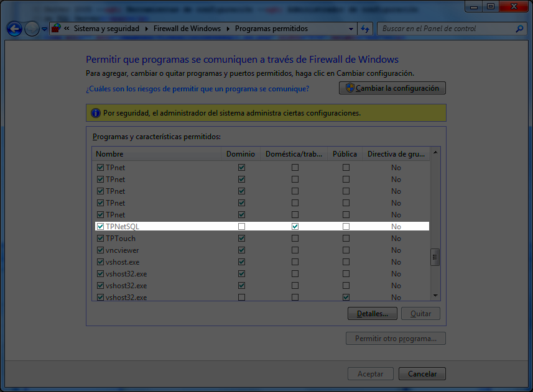Image resolution: width=533 pixels, height=392 pixels.
Task: Expand the arrow after Sistema y seguridad
Action: click(x=147, y=29)
